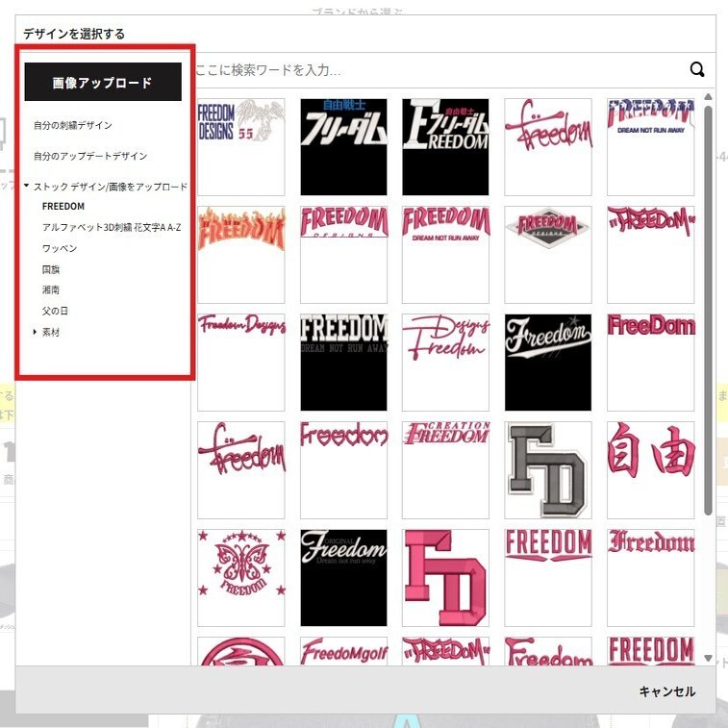Click the scrollbar down arrow
Screen dimensions: 728x728
pos(708,658)
